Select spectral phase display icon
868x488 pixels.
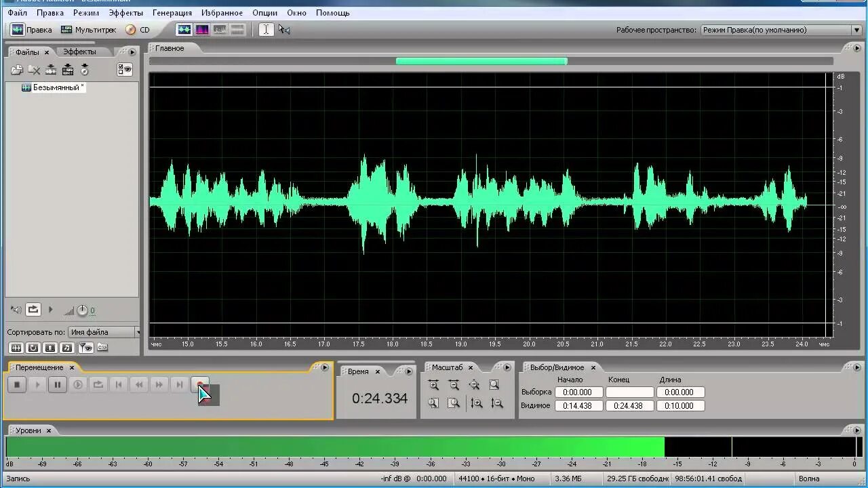pyautogui.click(x=237, y=30)
